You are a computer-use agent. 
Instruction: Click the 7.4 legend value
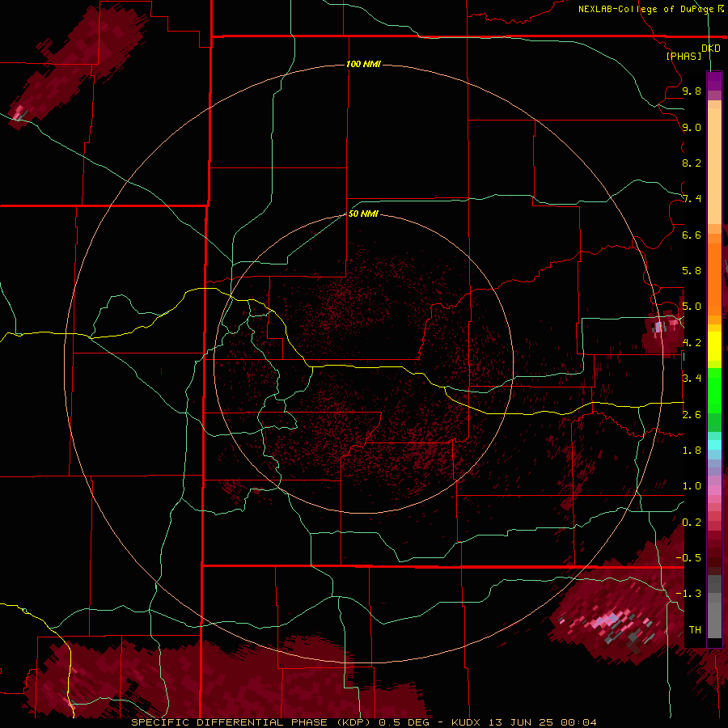[x=692, y=199]
